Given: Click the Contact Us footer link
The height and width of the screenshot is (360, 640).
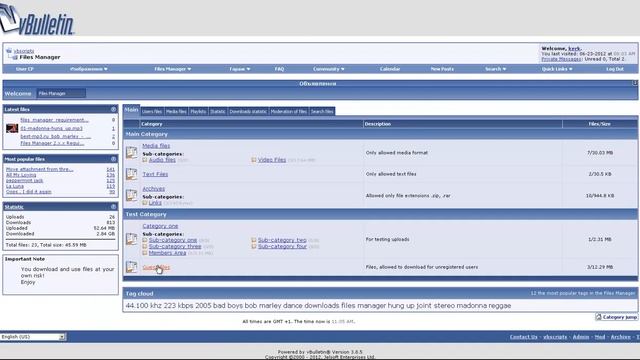Looking at the screenshot, I should 523,337.
